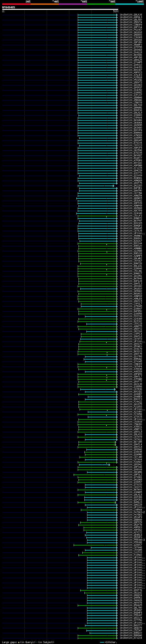The image size is (146, 644).
Task: Select hit UniRef100_Q9XHG8
Action: (131, 50)
